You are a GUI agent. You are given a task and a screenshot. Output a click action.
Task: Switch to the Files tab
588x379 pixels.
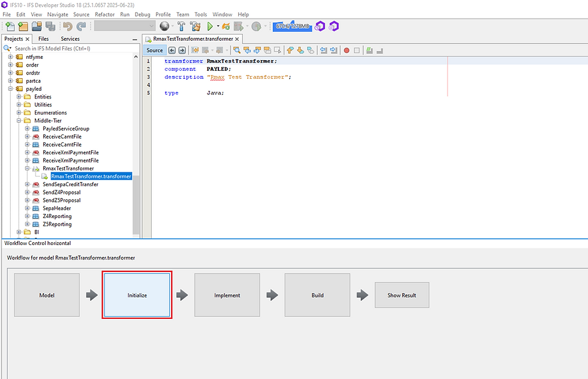43,38
